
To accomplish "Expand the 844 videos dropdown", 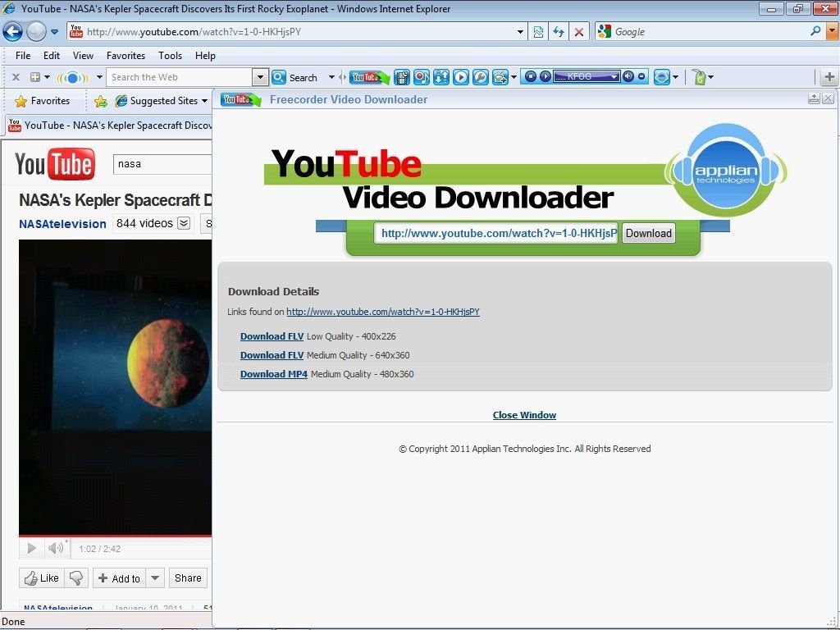I will 184,223.
